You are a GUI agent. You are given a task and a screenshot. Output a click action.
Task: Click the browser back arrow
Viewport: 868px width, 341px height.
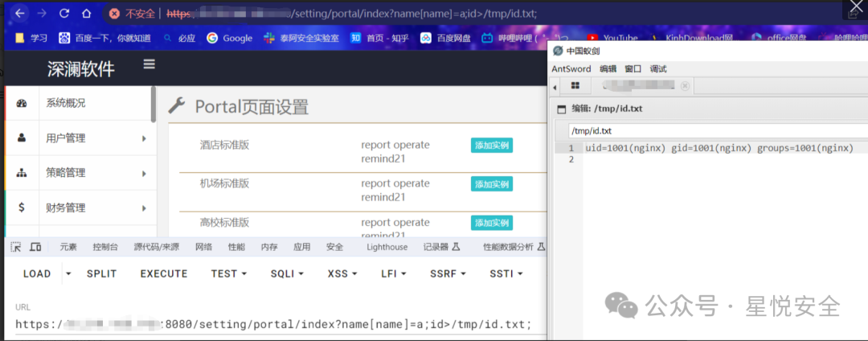20,14
